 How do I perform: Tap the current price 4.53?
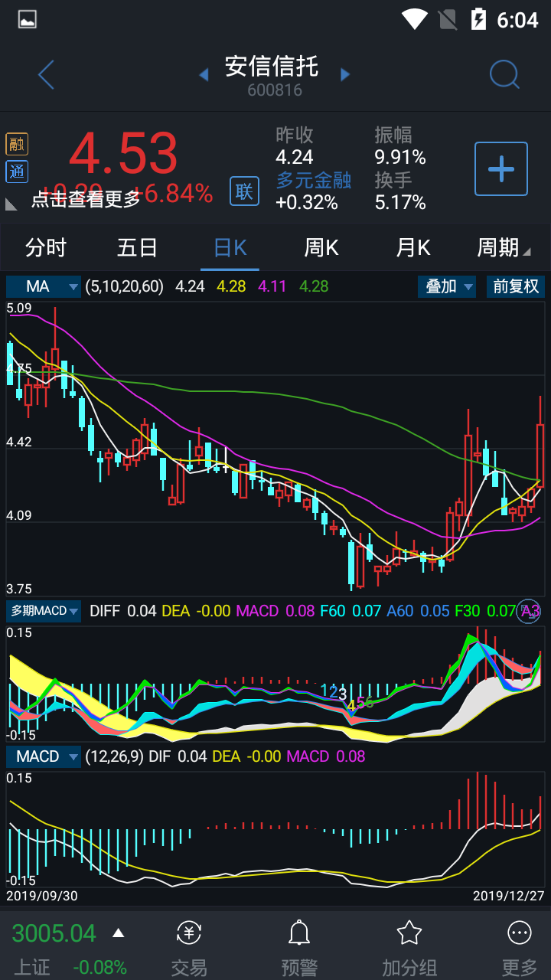tap(123, 153)
